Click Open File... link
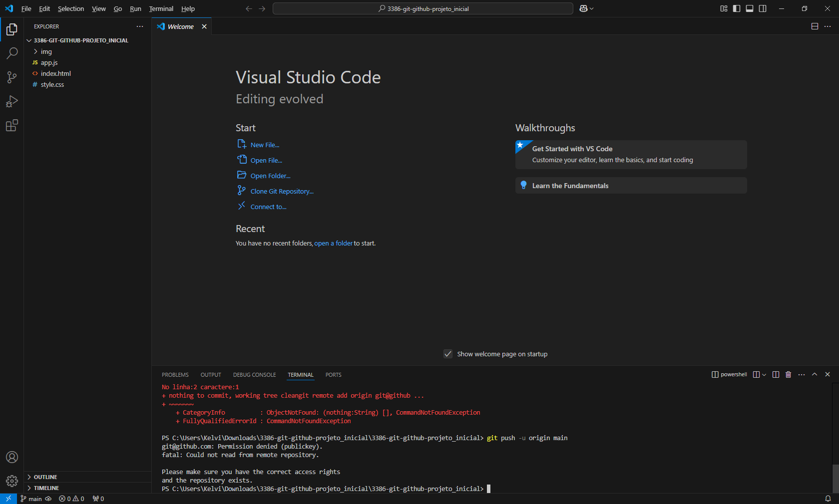This screenshot has height=504, width=839. pyautogui.click(x=260, y=160)
